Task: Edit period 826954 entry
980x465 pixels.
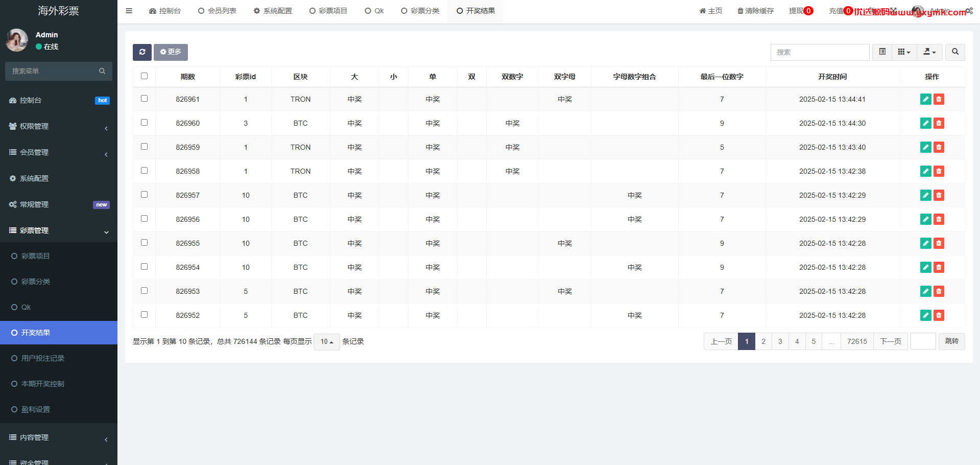Action: pyautogui.click(x=926, y=267)
